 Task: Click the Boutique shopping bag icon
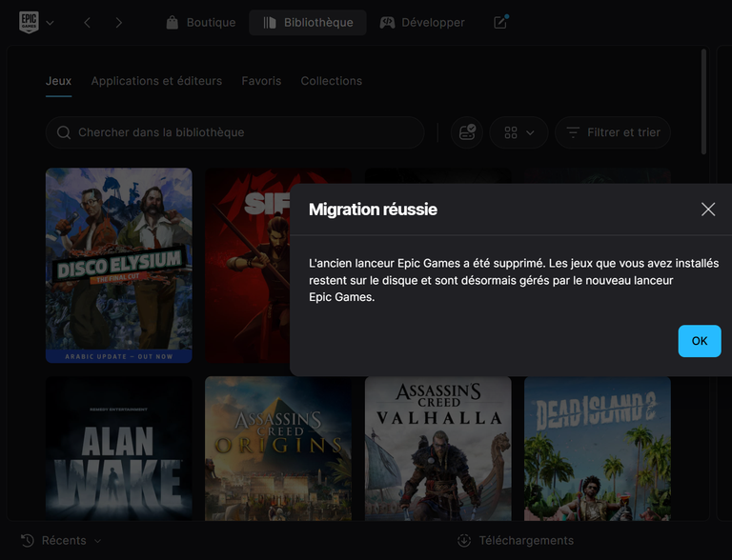[x=173, y=23]
